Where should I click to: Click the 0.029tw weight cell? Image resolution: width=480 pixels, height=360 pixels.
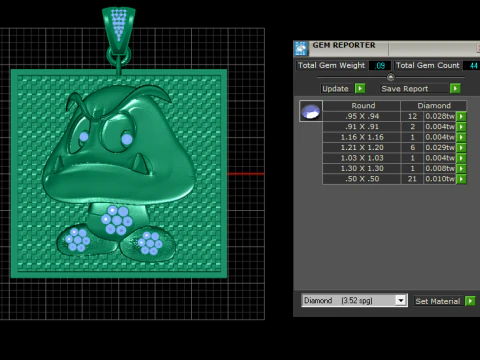click(440, 148)
